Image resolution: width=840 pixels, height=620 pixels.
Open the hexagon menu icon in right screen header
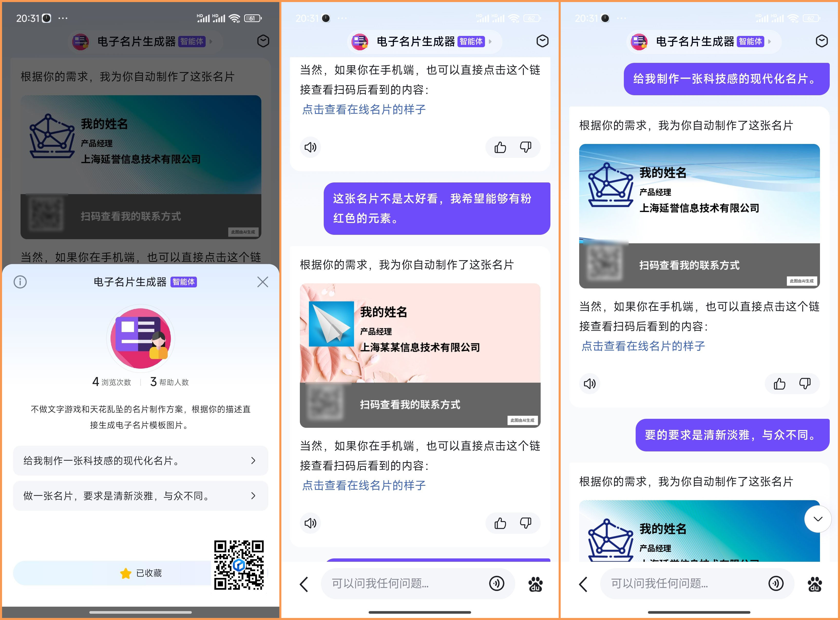pyautogui.click(x=822, y=41)
